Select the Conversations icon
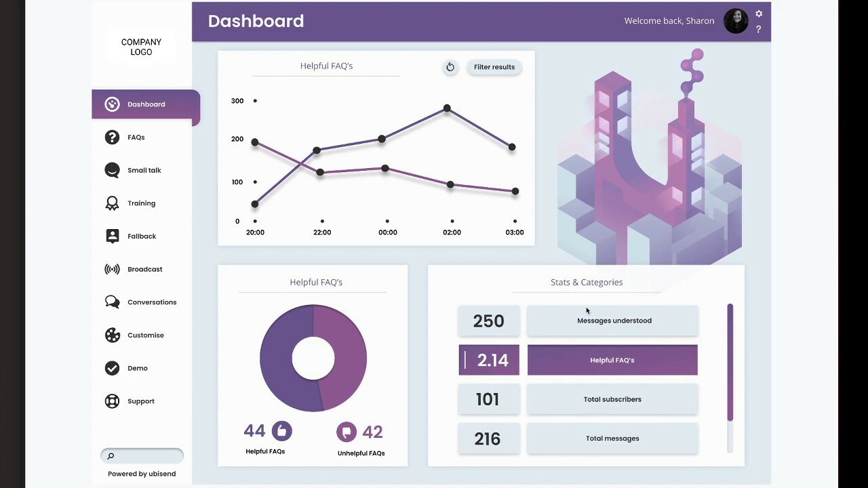Viewport: 868px width, 488px height. tap(112, 302)
